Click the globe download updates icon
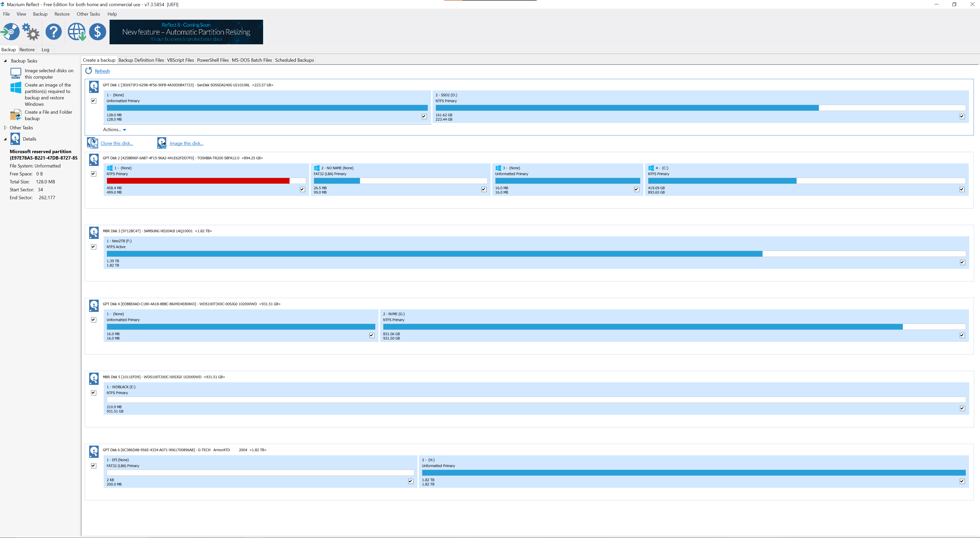Screen dimensions: 980x538 (77, 31)
